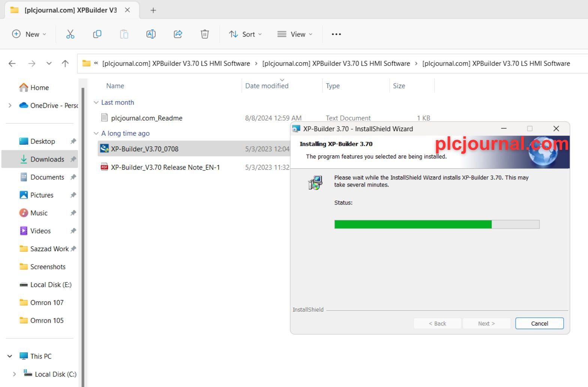Click the Rename icon in toolbar
The height and width of the screenshot is (387, 588).
[x=151, y=34]
